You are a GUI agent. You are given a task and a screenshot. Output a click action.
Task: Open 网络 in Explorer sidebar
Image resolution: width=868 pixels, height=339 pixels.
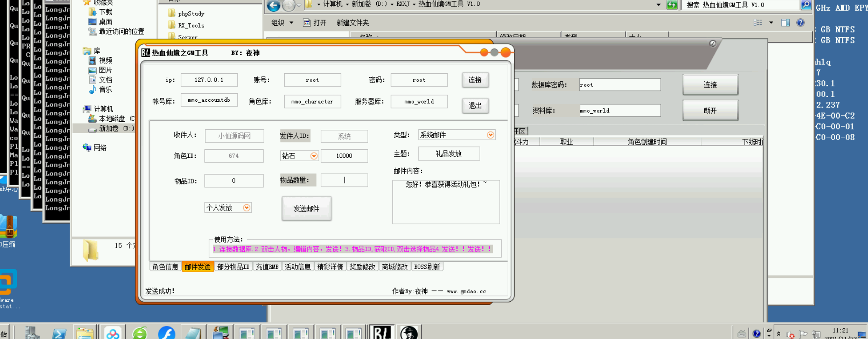point(95,147)
